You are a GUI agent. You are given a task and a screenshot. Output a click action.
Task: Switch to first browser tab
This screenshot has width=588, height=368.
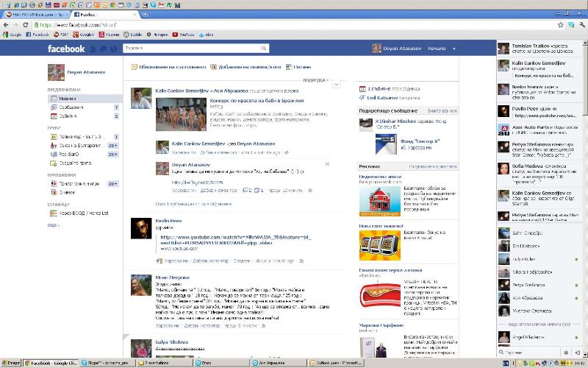coord(35,15)
